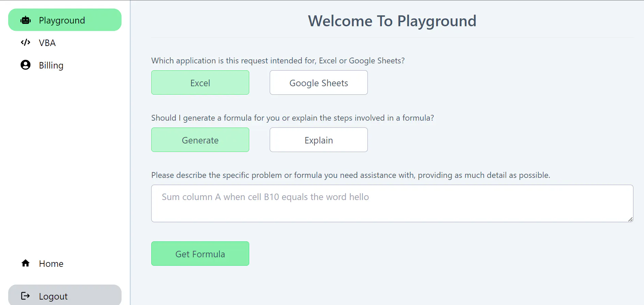Click the user account icon beside Billing

coord(26,65)
